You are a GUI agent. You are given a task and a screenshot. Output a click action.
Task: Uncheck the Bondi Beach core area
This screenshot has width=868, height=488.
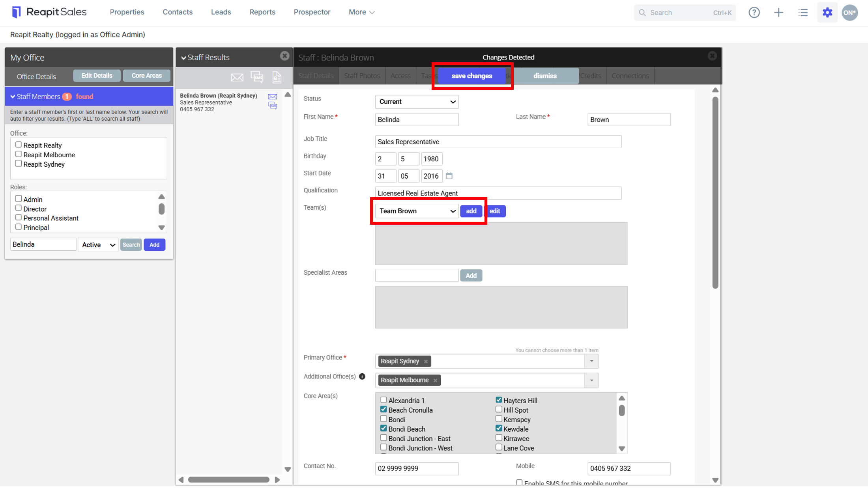coord(383,428)
